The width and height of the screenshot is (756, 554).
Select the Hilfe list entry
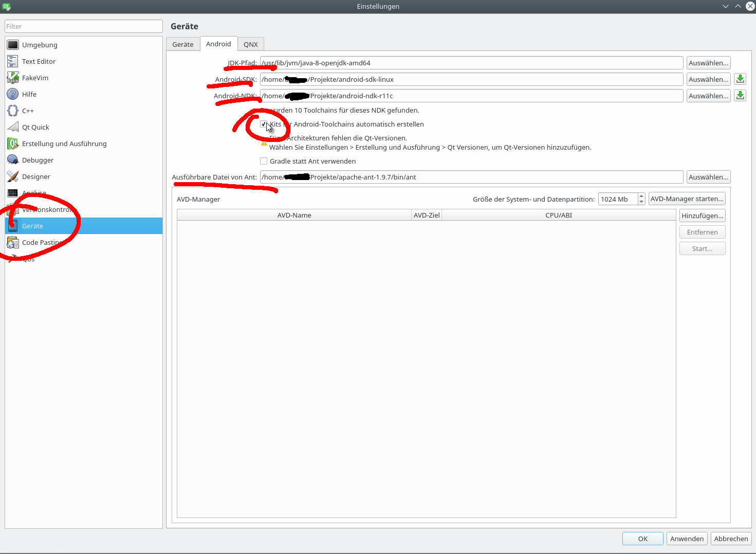coord(84,94)
